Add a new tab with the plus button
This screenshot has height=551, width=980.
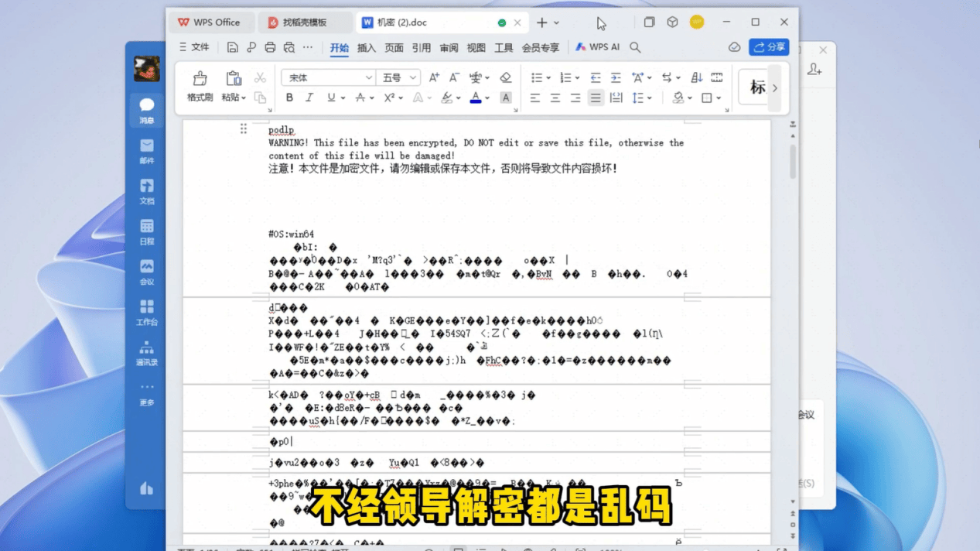[542, 23]
